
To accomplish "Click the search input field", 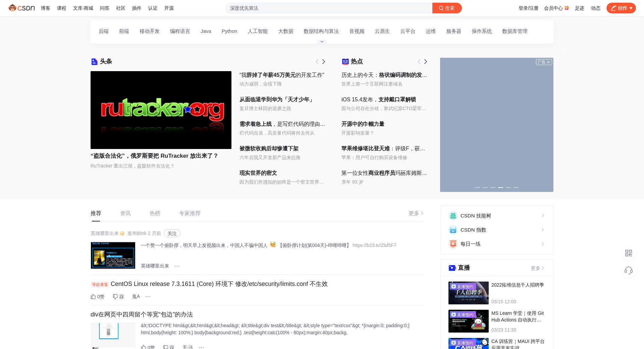I will pos(329,8).
